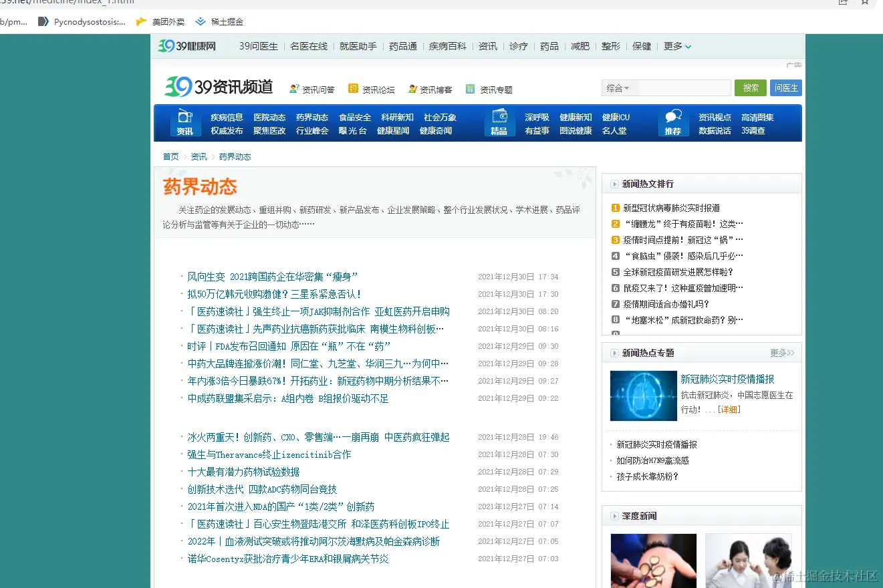The image size is (883, 588).
Task: Open the Pycnodysostosis bookmark
Action: [82, 21]
